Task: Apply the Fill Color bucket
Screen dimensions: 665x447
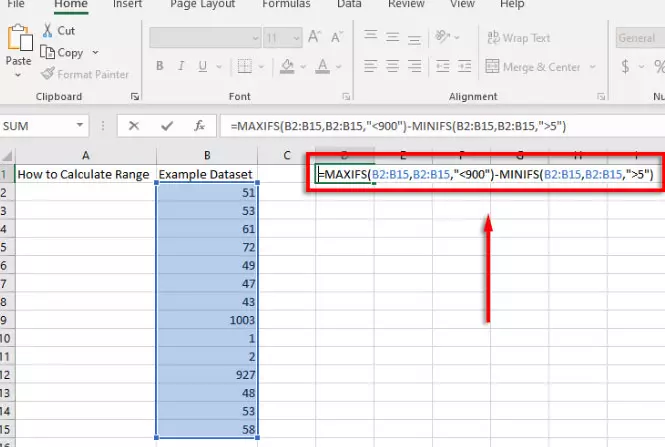Action: [287, 66]
